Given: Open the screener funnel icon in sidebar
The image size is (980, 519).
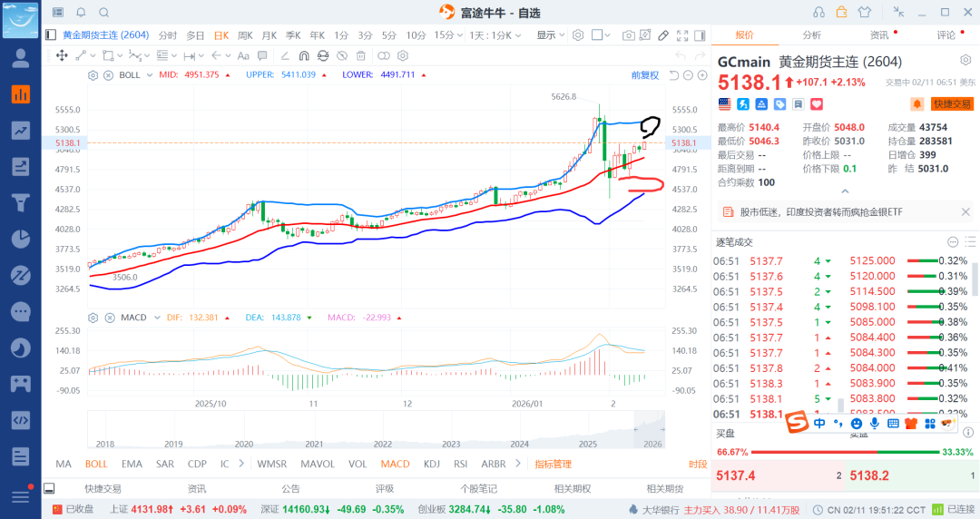Looking at the screenshot, I should click(21, 202).
